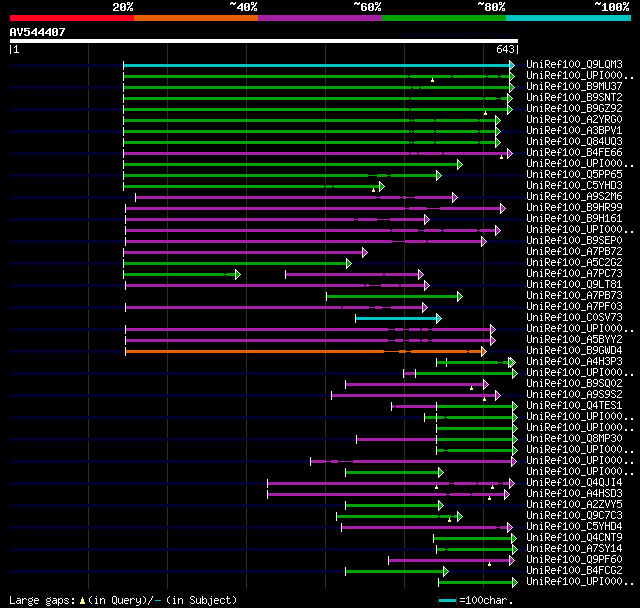Image resolution: width=640 pixels, height=608 pixels.
Task: Select the UniRef100_Q4TES1 label
Action: click(x=574, y=406)
